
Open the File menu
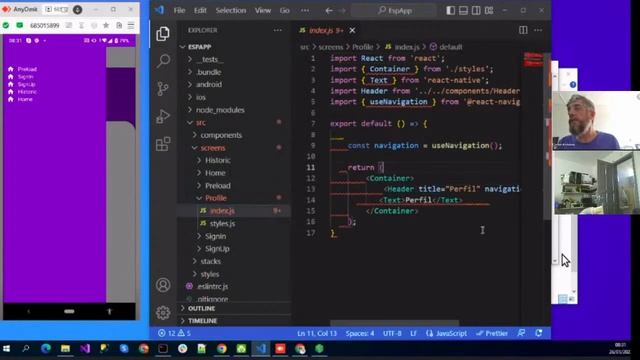[179, 11]
